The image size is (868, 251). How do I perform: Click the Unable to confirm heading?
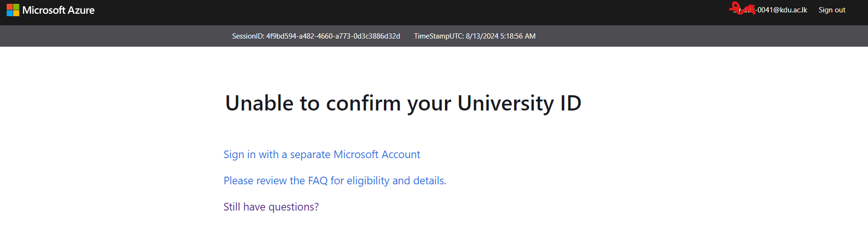(403, 103)
